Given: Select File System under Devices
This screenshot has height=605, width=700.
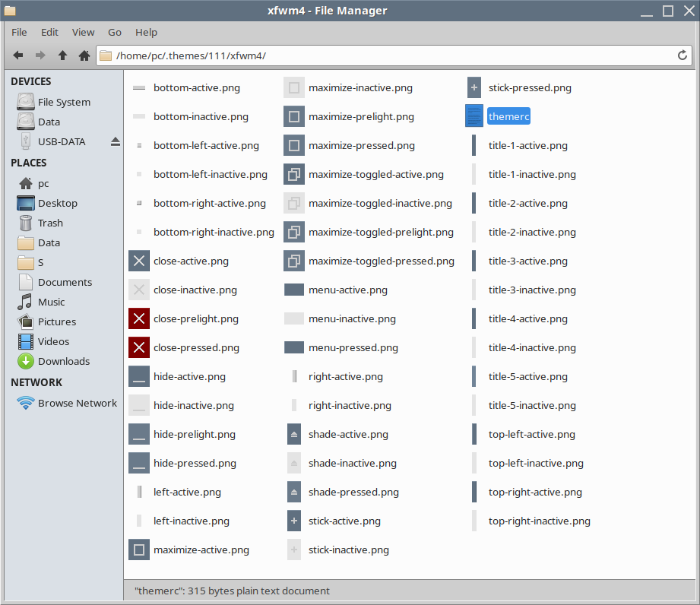Looking at the screenshot, I should pyautogui.click(x=64, y=102).
